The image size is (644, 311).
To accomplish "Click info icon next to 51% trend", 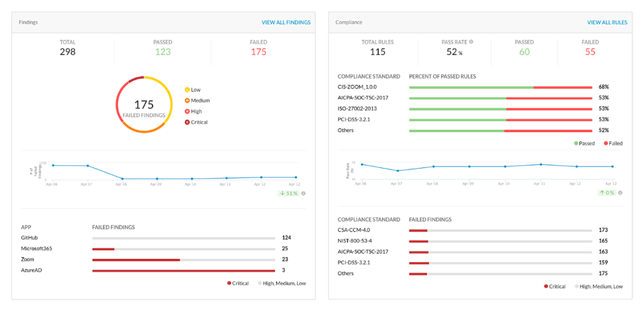I will [x=303, y=194].
